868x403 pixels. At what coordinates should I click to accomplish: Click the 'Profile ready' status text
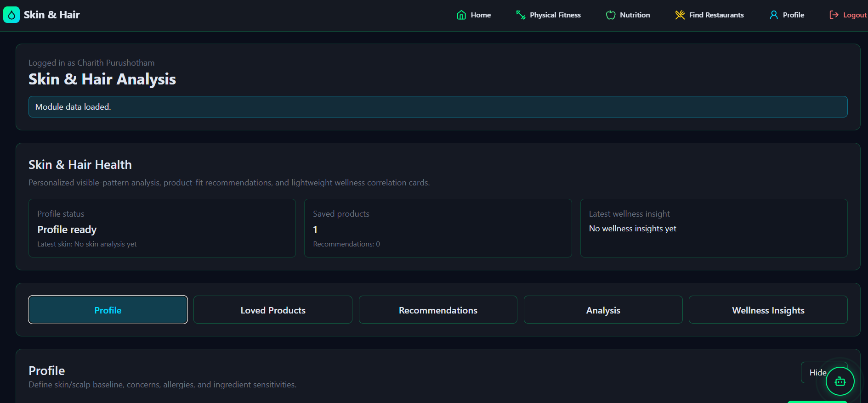67,229
